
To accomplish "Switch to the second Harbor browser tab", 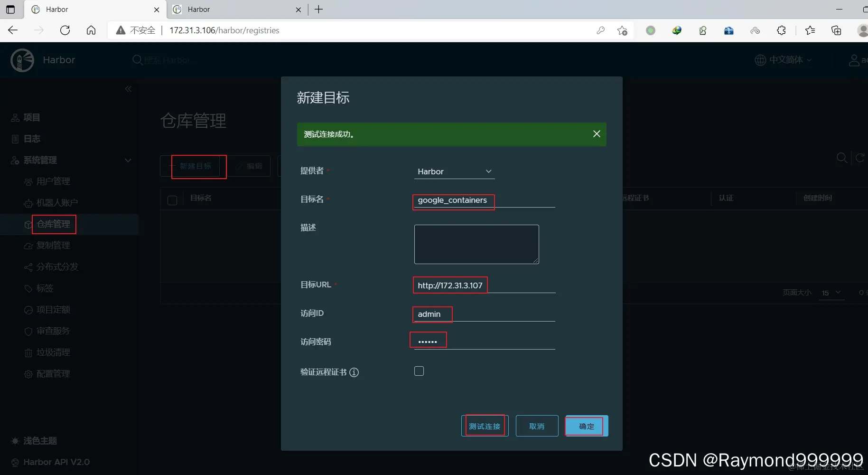I will pyautogui.click(x=223, y=9).
